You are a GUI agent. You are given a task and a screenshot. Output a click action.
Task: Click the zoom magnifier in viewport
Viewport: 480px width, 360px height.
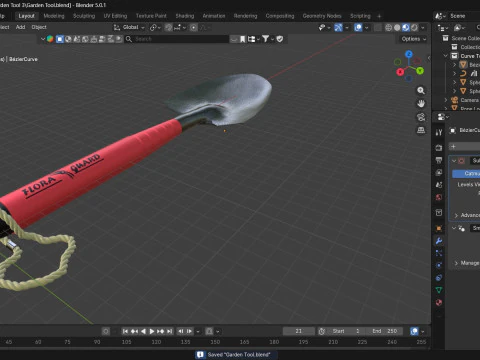point(421,91)
